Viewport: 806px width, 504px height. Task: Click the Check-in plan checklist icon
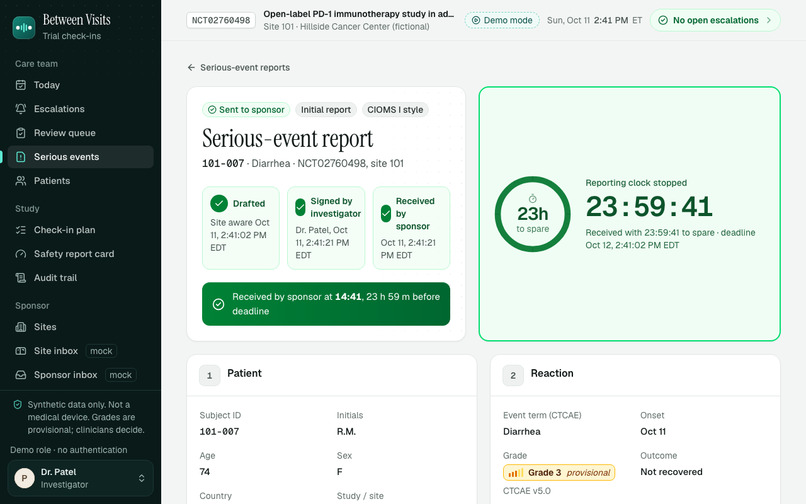click(x=21, y=230)
